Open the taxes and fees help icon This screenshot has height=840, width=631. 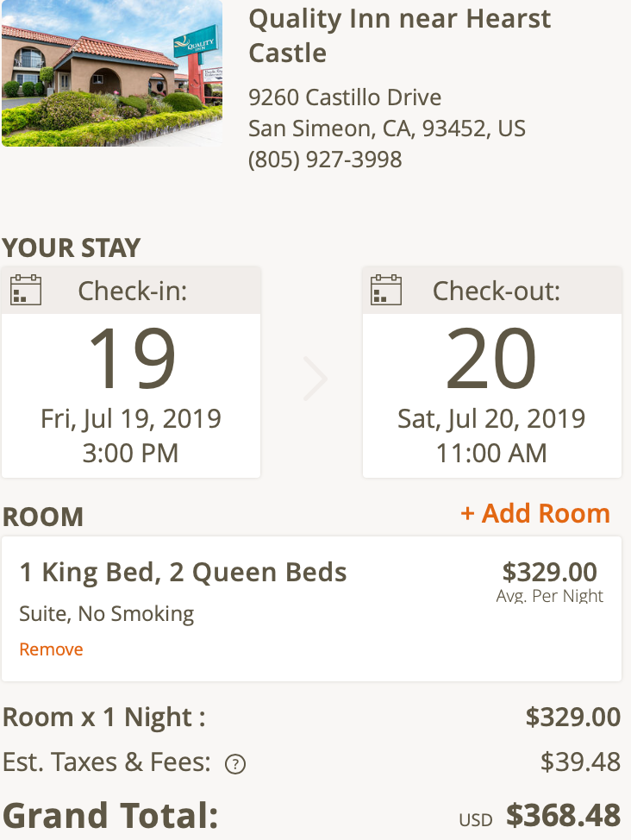234,764
